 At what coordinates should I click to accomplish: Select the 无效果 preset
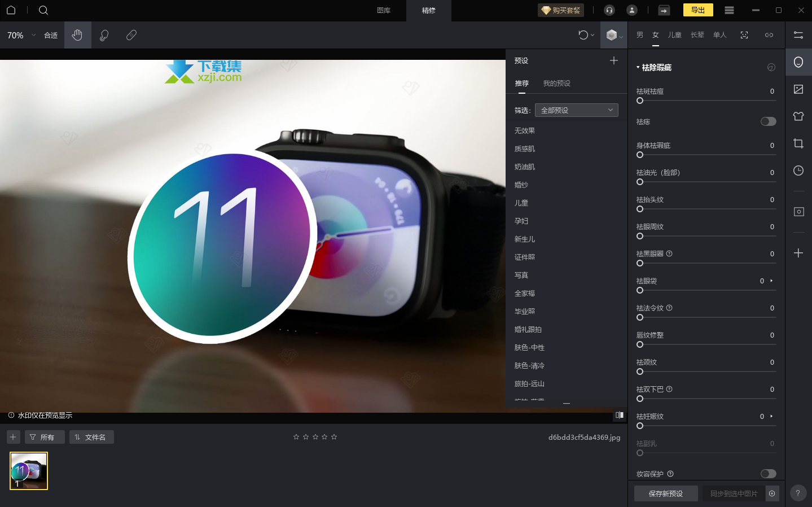coord(525,130)
